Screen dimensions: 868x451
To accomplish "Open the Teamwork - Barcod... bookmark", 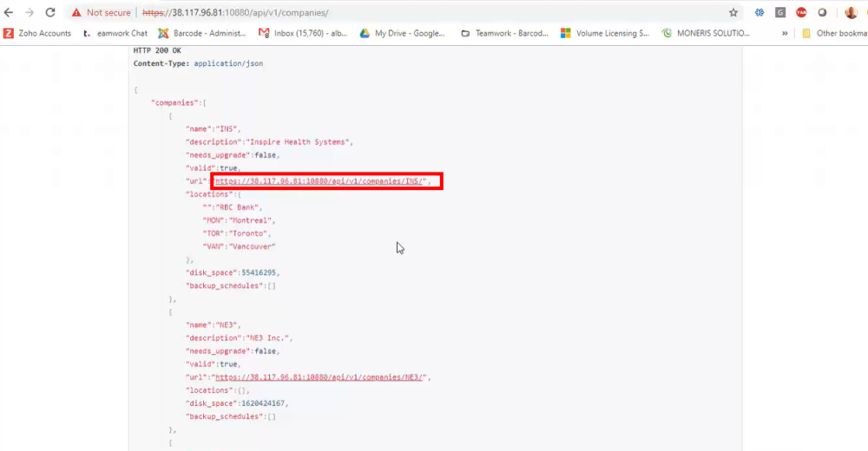I will [505, 33].
